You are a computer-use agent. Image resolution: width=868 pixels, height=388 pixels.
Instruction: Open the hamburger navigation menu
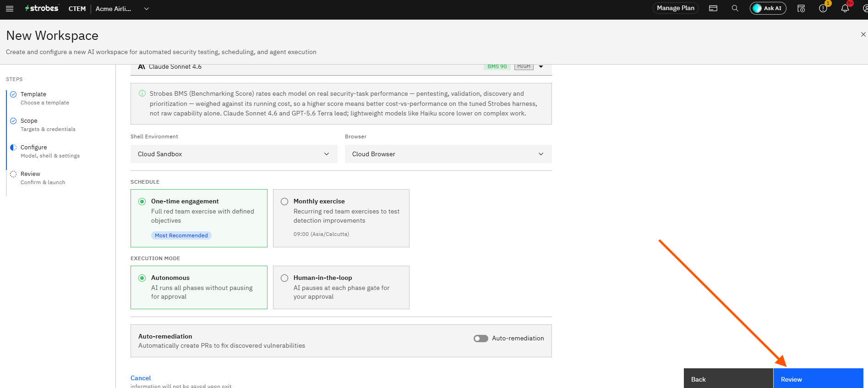point(10,9)
